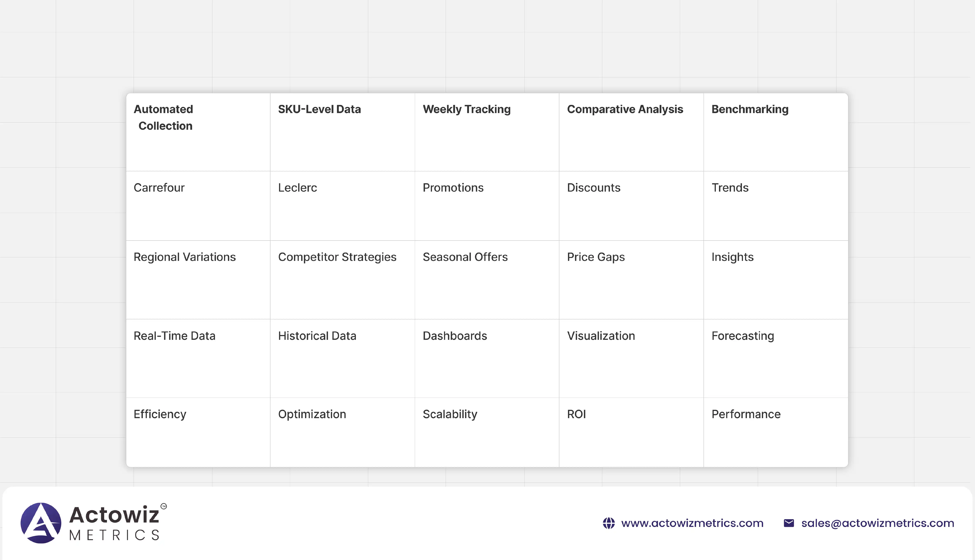Open the www.actowizmetrics.com link
Viewport: 975px width, 560px height.
click(x=692, y=523)
